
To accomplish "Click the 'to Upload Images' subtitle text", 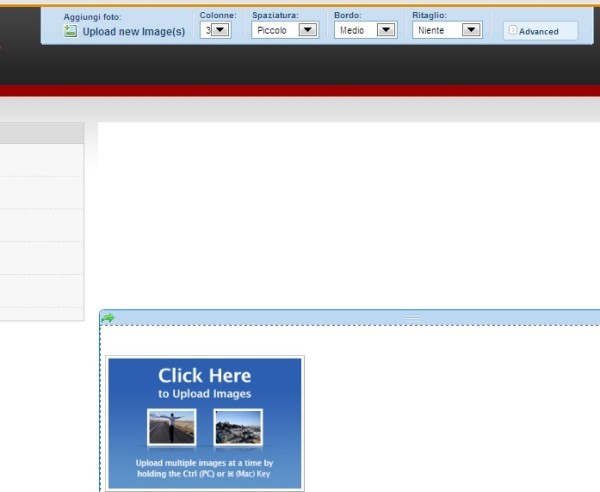I will click(205, 394).
